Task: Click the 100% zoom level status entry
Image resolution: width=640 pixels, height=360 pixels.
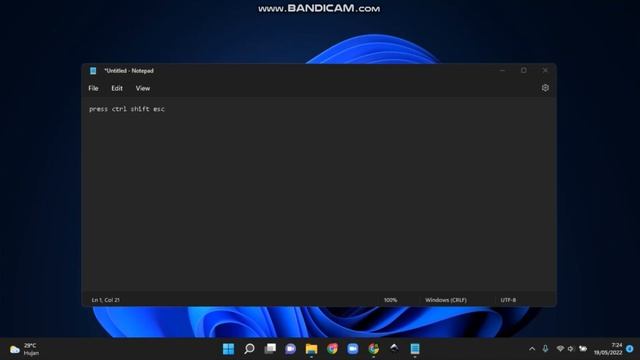Action: pyautogui.click(x=390, y=300)
